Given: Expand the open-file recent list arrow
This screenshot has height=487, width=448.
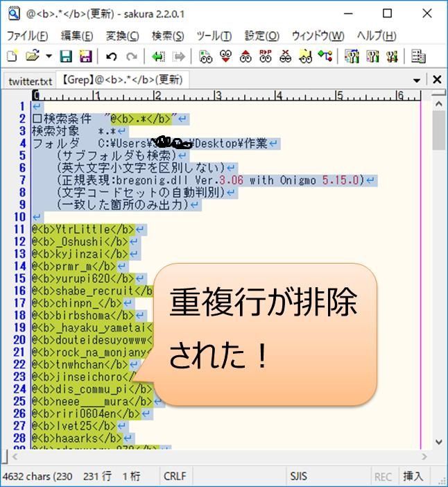Looking at the screenshot, I should point(49,56).
